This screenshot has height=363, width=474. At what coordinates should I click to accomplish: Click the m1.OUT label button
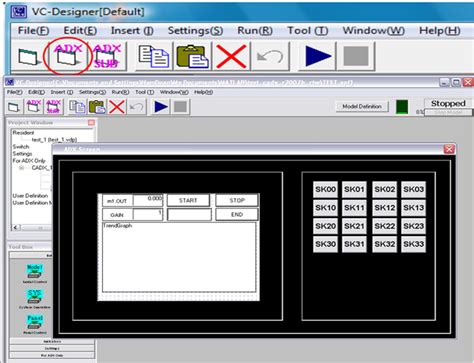tap(117, 201)
